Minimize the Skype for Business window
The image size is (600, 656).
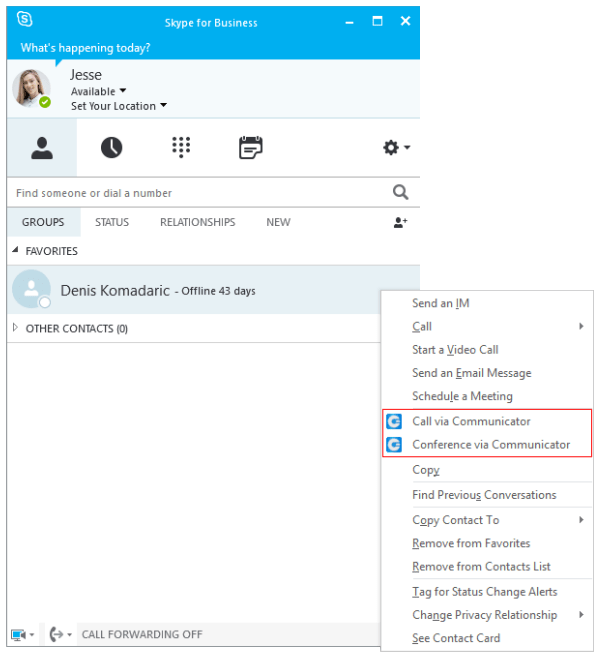[349, 22]
